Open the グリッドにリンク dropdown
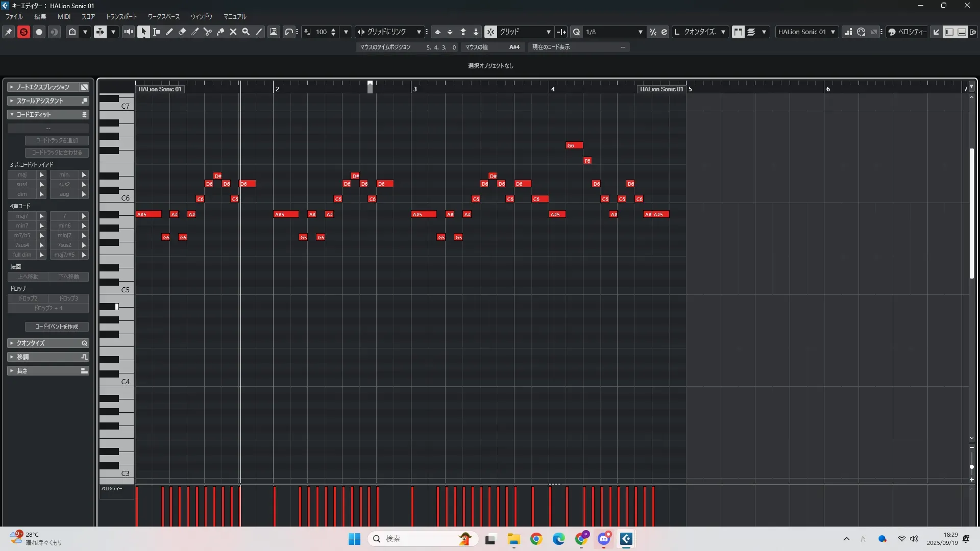980x551 pixels. coord(419,32)
